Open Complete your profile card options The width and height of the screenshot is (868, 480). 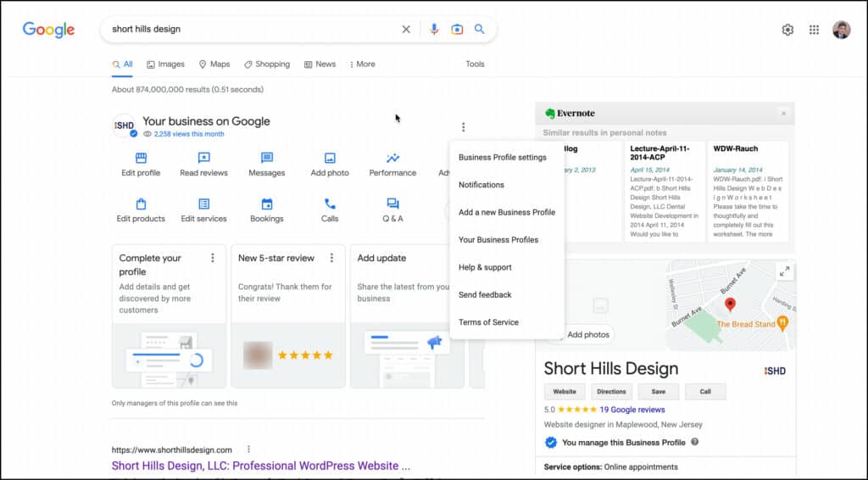tap(213, 258)
